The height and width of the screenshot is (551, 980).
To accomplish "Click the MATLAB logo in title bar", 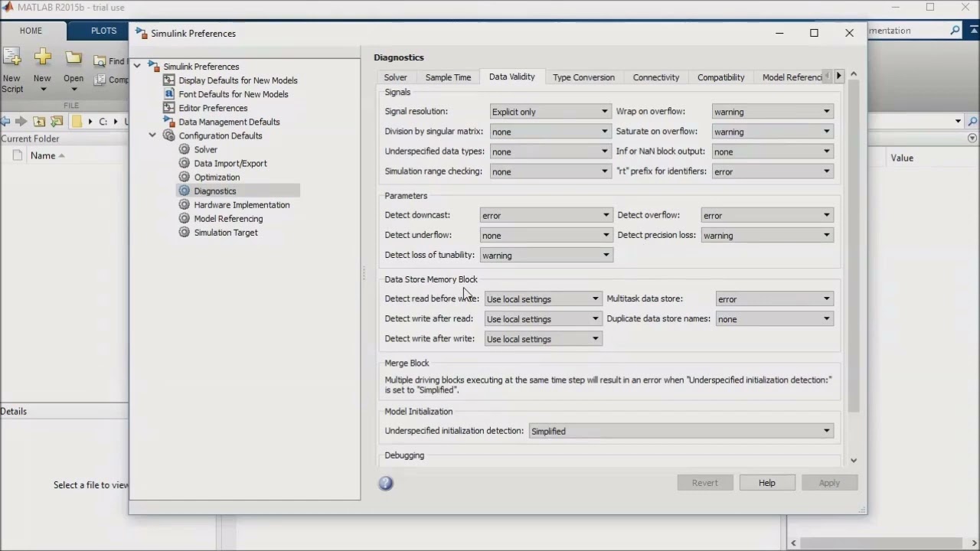I will tap(8, 7).
